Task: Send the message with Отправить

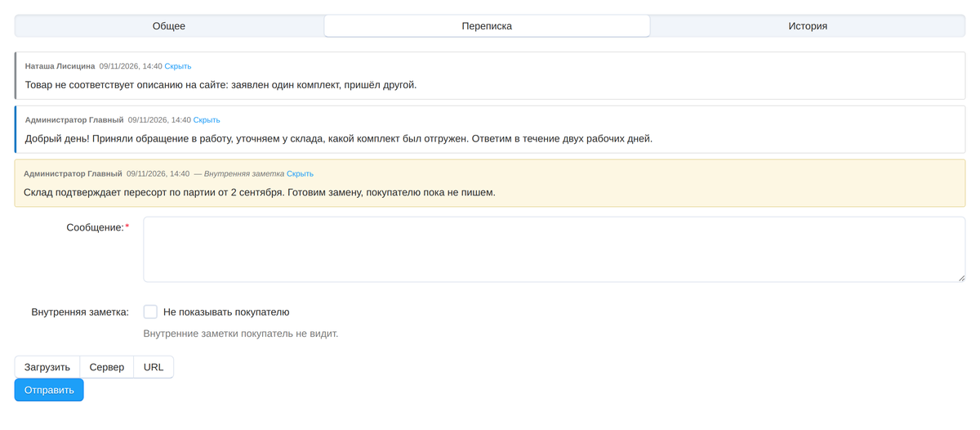Action: click(x=49, y=390)
